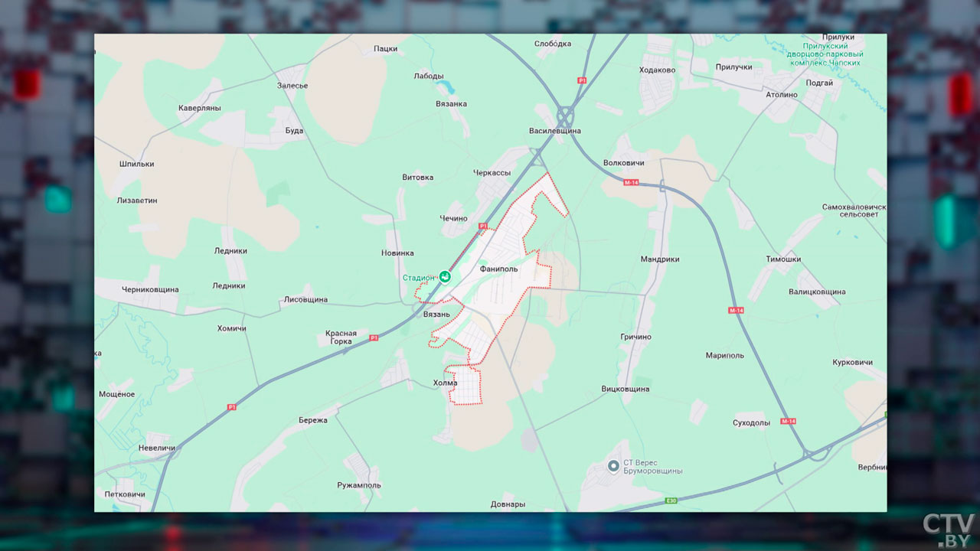Click the Суходолы label
The height and width of the screenshot is (551, 980).
click(x=751, y=422)
